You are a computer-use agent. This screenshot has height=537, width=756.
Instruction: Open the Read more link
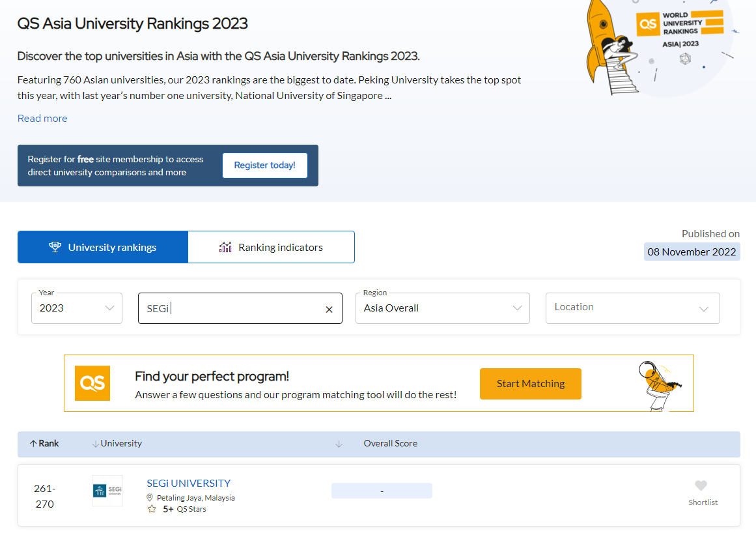(42, 118)
